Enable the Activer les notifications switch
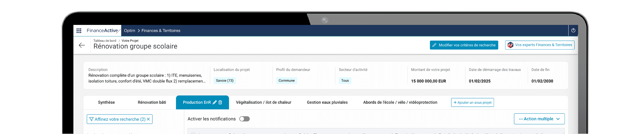 pyautogui.click(x=244, y=119)
